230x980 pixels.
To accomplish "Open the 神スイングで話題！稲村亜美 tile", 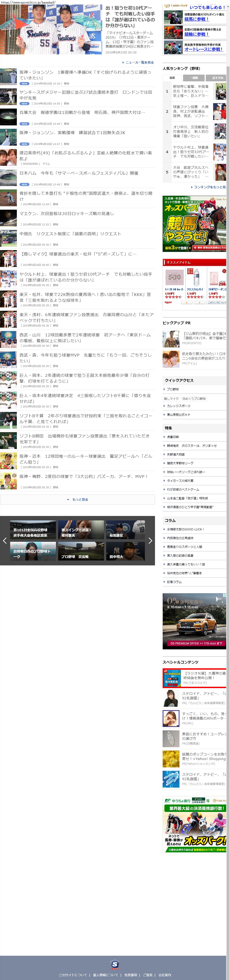I will pyautogui.click(x=81, y=530).
